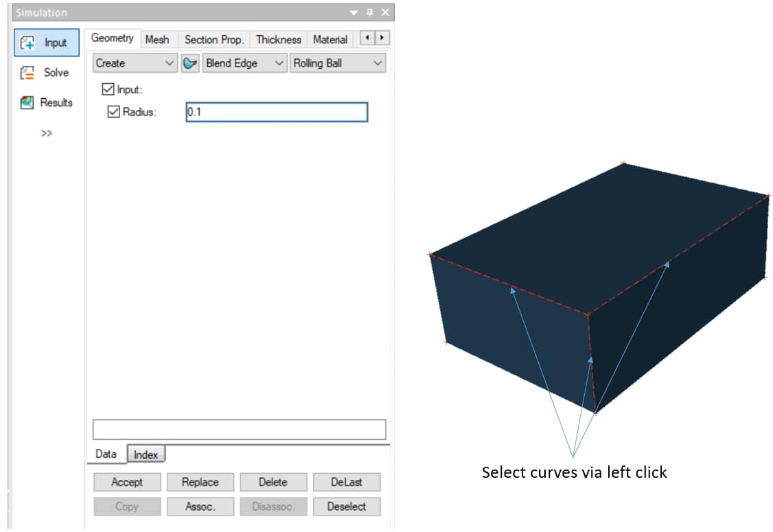Expand sidebar using the >> chevrons
The width and height of the screenshot is (773, 532).
tap(46, 133)
